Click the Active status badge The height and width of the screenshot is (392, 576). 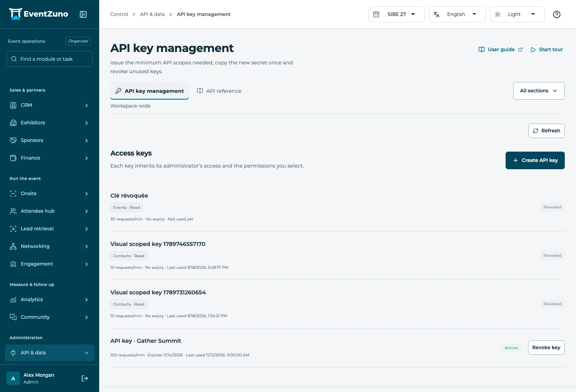pos(511,348)
